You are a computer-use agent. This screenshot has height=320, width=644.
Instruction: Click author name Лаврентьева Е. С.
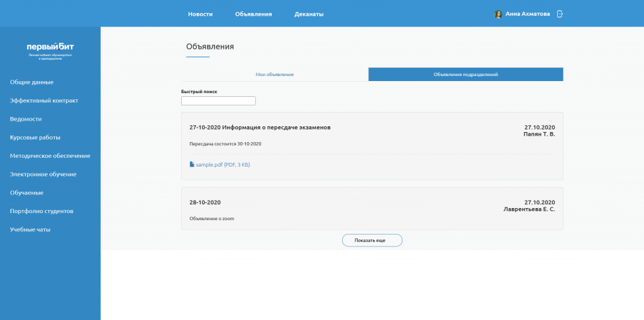pyautogui.click(x=529, y=209)
